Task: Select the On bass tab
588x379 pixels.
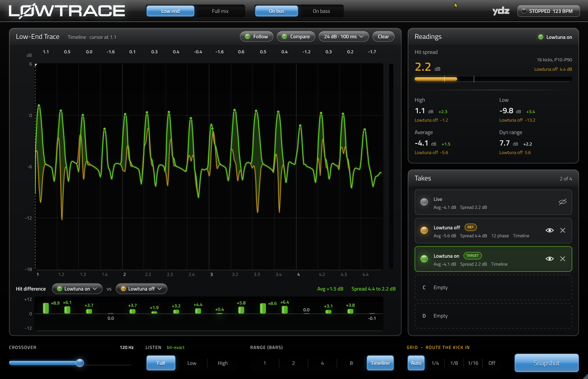Action: pyautogui.click(x=321, y=11)
